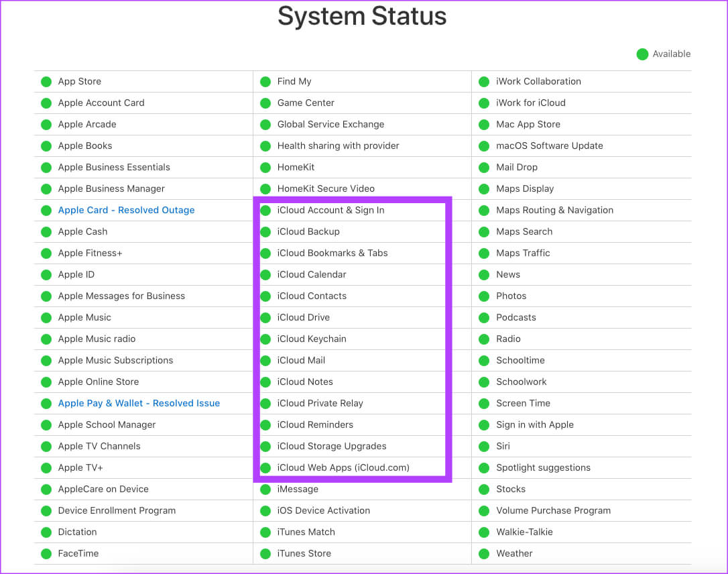
Task: Click the status dot next to Screen Time
Action: (484, 404)
